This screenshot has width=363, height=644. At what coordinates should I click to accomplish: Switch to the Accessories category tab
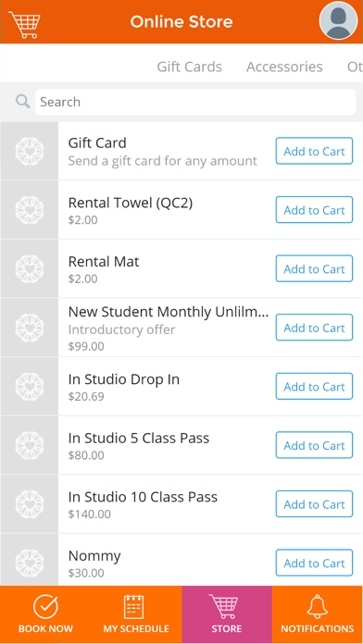[284, 67]
